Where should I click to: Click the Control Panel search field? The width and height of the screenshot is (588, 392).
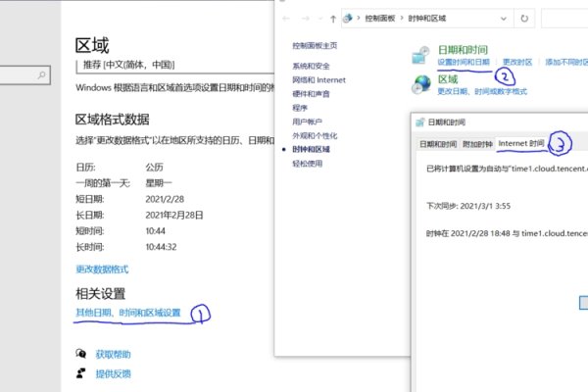(564, 19)
